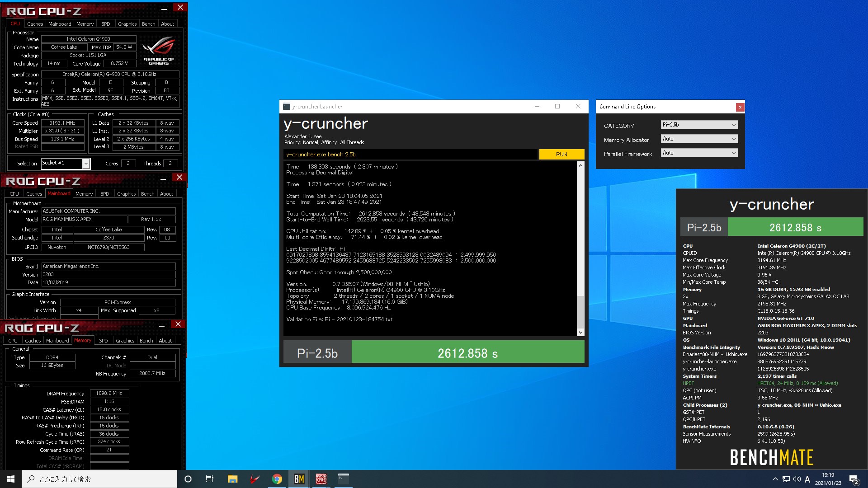The width and height of the screenshot is (868, 488).
Task: Close the y-cruncher Launcher window
Action: click(x=578, y=107)
